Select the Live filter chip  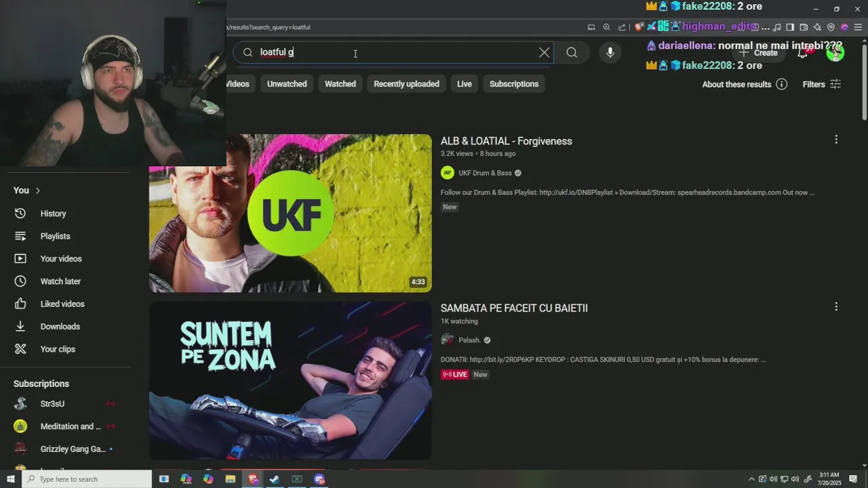click(x=465, y=84)
